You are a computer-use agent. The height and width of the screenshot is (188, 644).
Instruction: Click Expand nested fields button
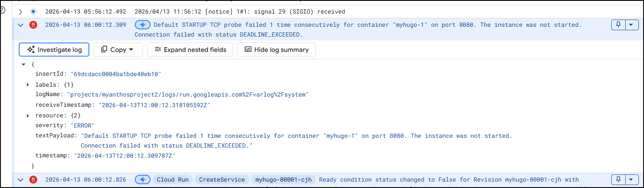click(x=190, y=50)
